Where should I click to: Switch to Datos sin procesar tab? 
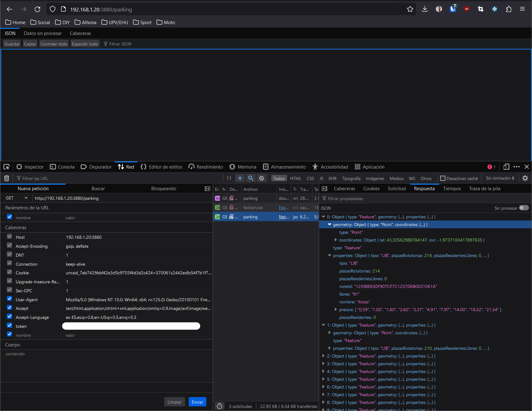[x=43, y=33]
